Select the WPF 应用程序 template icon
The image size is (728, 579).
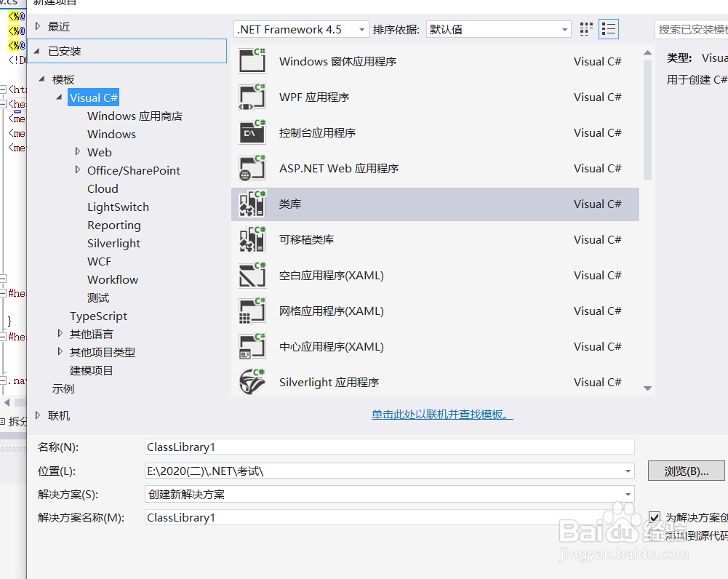[252, 97]
